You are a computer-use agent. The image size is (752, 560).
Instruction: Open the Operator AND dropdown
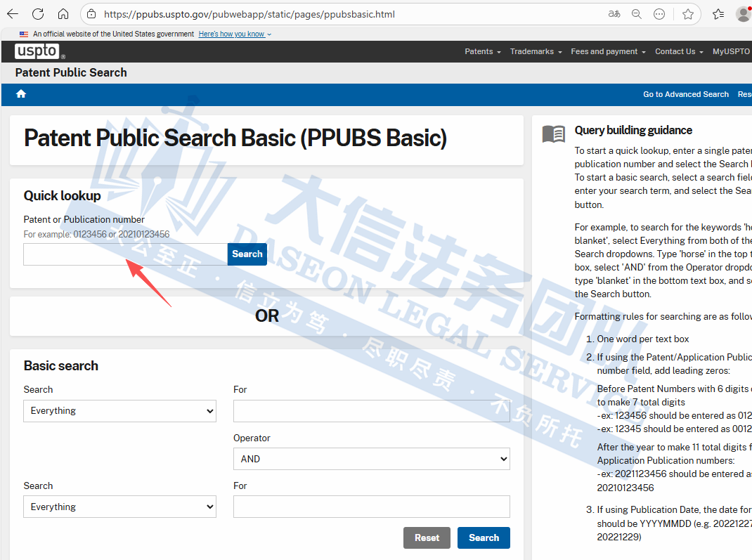tap(372, 459)
